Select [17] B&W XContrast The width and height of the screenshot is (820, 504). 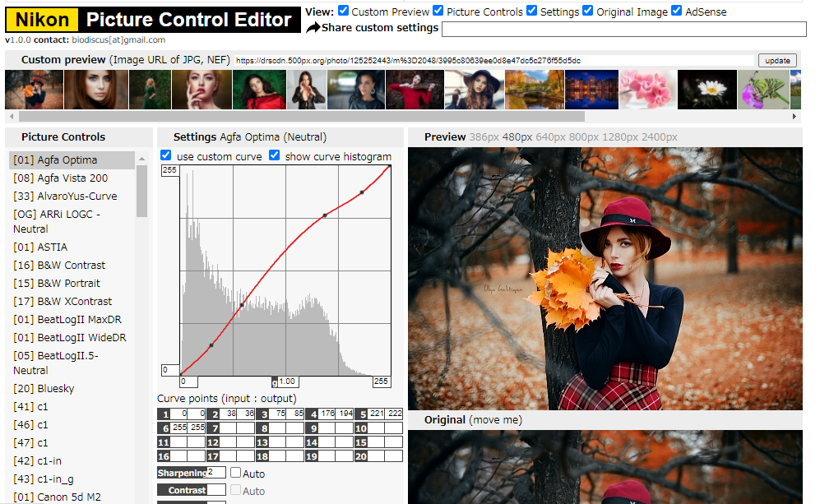pyautogui.click(x=72, y=301)
